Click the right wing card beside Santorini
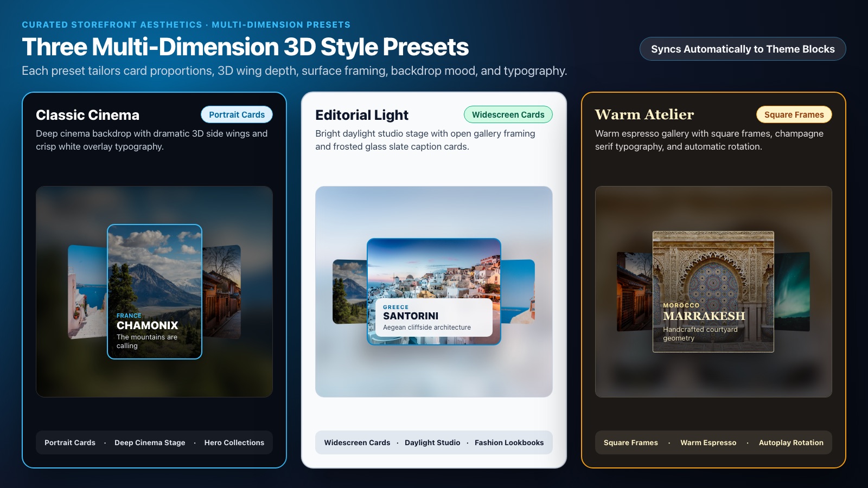Screen dimensions: 868x488 click(518, 292)
